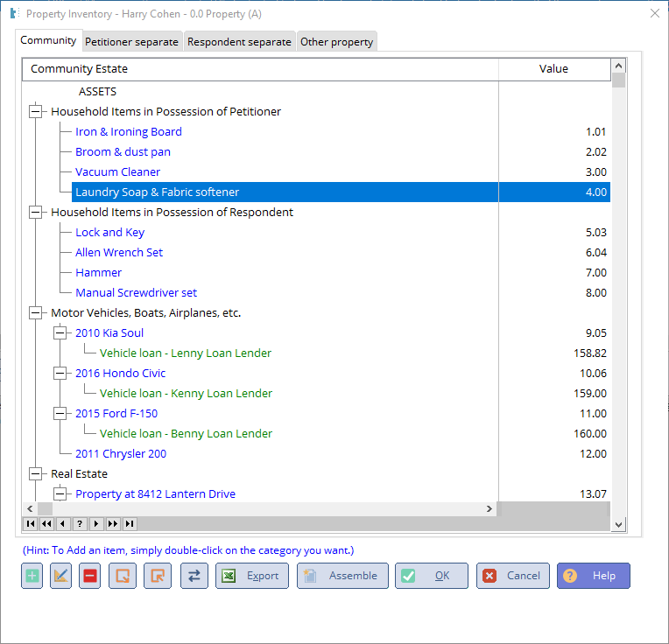The width and height of the screenshot is (669, 644).
Task: Click the swap arrows transfer icon
Action: [x=194, y=576]
